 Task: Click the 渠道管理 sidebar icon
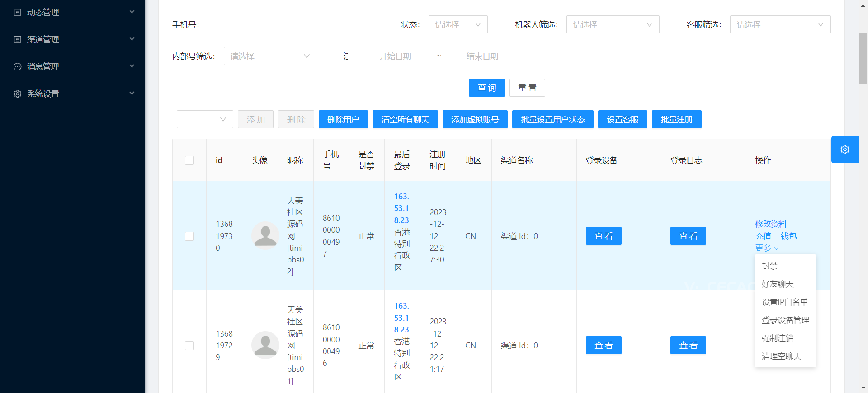(x=18, y=40)
